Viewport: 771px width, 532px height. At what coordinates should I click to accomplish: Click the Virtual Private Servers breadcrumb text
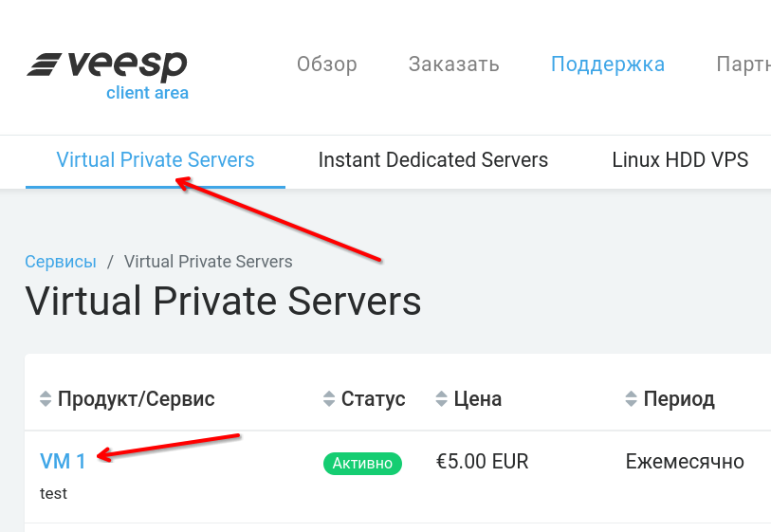point(208,262)
